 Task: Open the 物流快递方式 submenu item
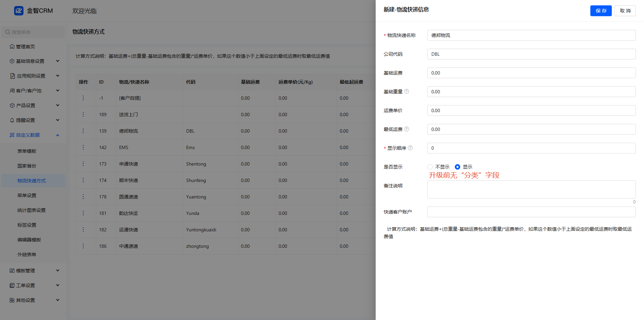click(x=34, y=181)
